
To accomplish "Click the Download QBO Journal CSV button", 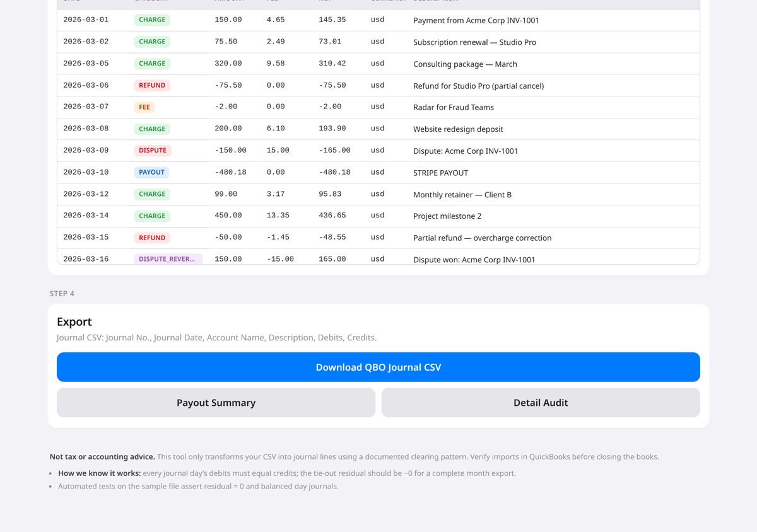I will click(378, 367).
